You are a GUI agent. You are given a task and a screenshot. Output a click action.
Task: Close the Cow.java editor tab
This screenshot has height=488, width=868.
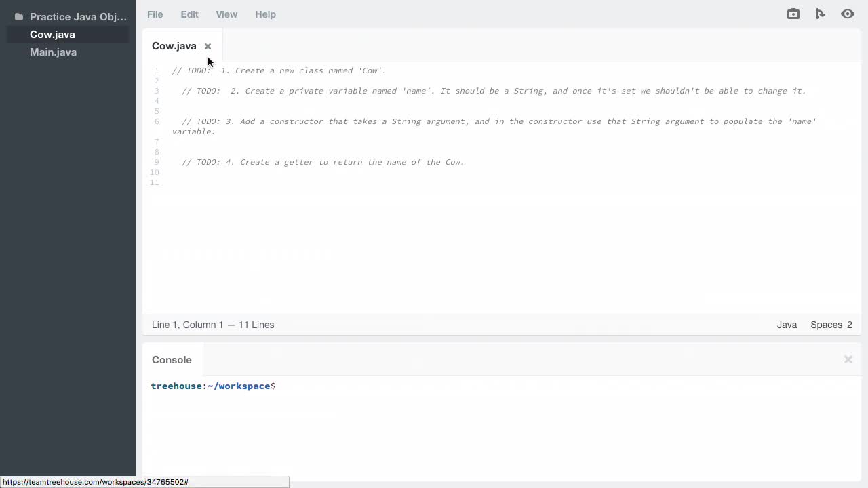tap(208, 46)
